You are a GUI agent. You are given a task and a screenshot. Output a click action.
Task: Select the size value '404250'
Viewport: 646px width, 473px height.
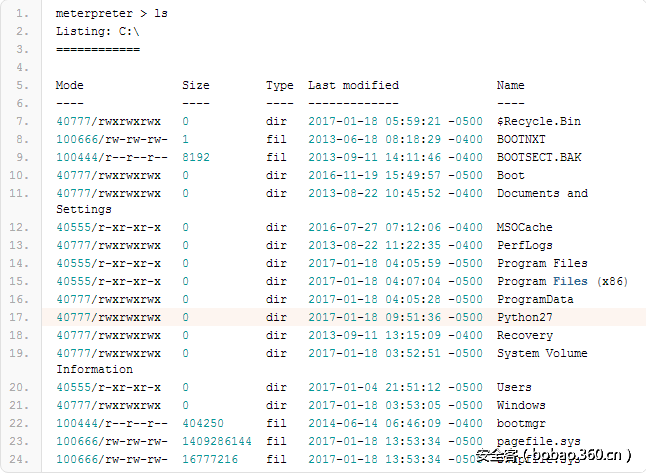pyautogui.click(x=203, y=424)
